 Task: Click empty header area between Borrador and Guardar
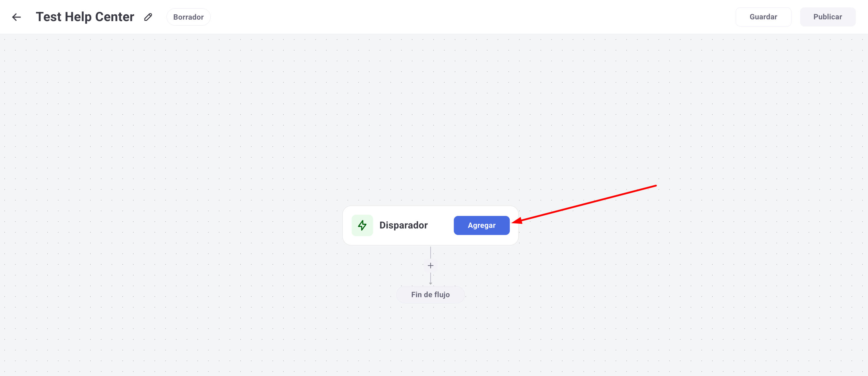472,17
